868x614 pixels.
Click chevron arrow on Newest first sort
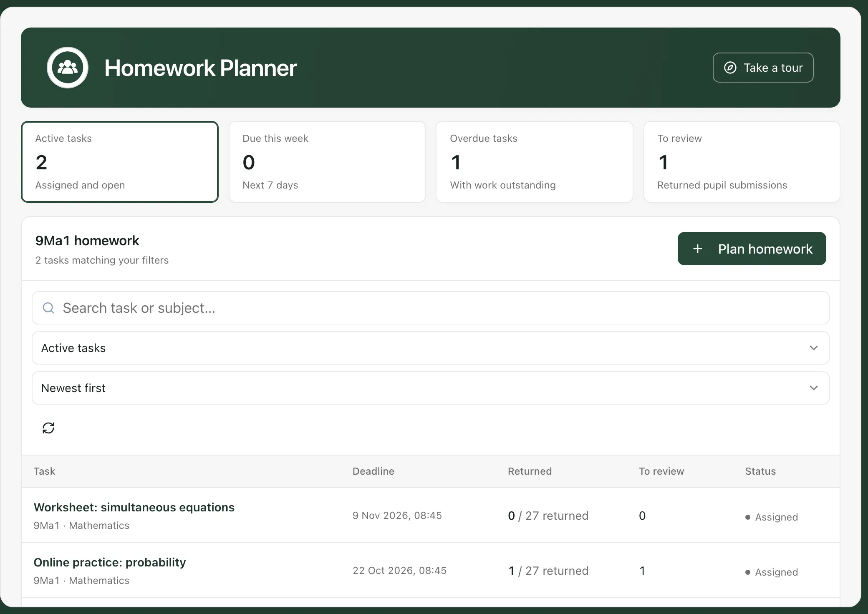tap(813, 388)
